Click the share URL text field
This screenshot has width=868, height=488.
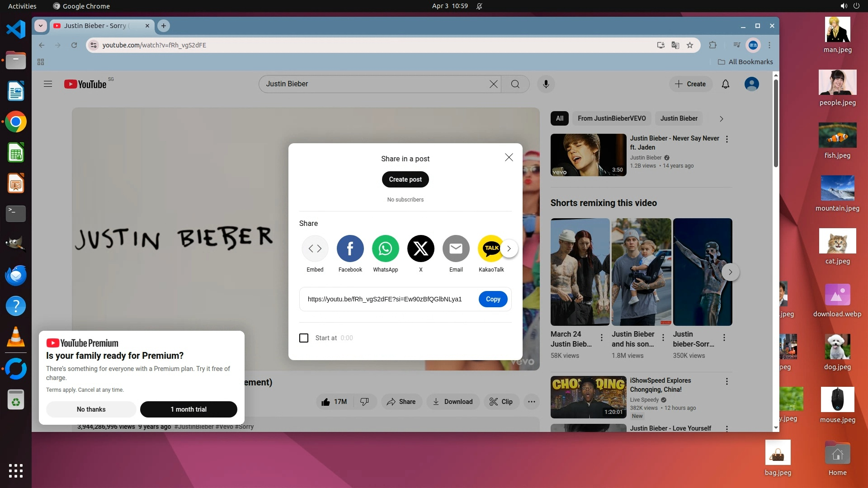pyautogui.click(x=384, y=299)
